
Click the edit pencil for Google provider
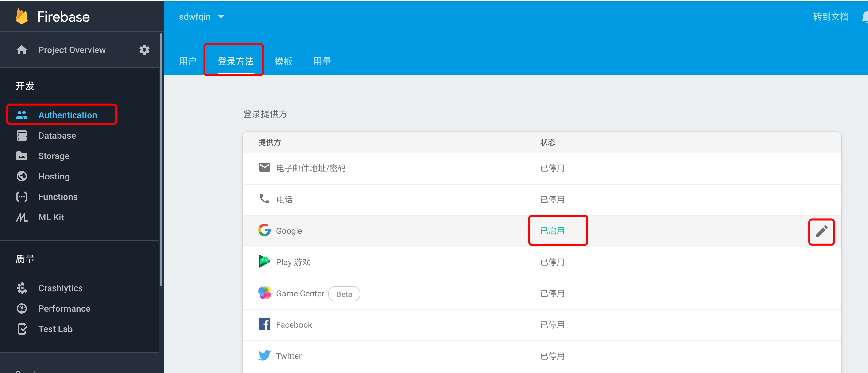[x=821, y=232]
